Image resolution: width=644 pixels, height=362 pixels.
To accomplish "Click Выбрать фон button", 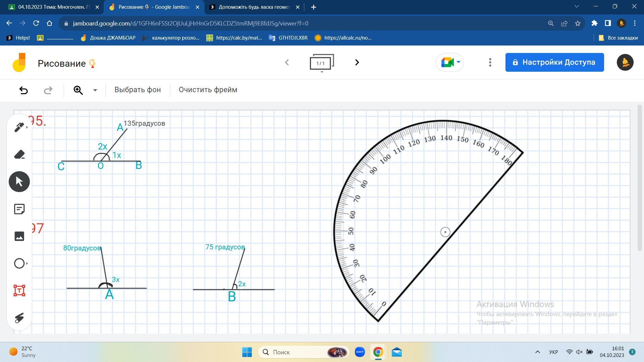I will click(138, 90).
